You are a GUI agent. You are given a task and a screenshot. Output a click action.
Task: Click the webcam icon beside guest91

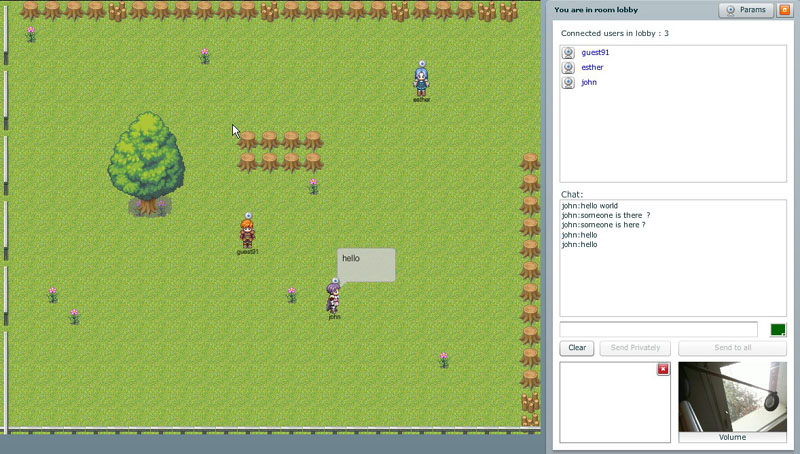click(569, 52)
